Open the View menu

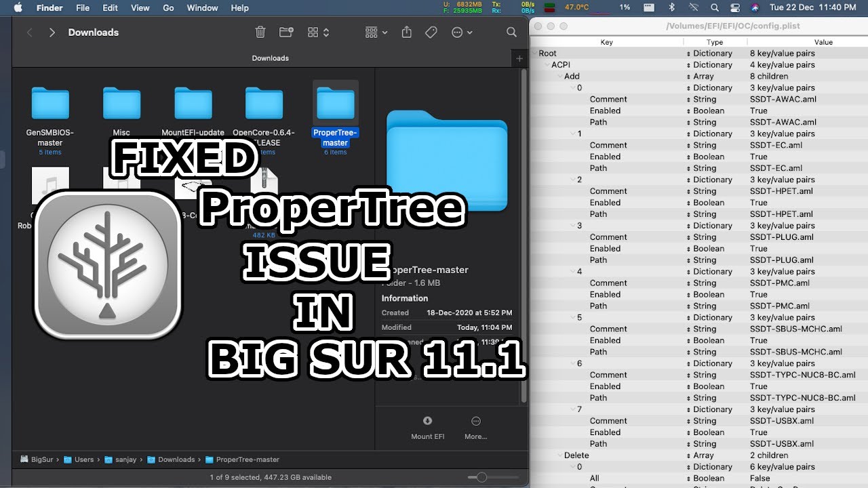coord(140,7)
